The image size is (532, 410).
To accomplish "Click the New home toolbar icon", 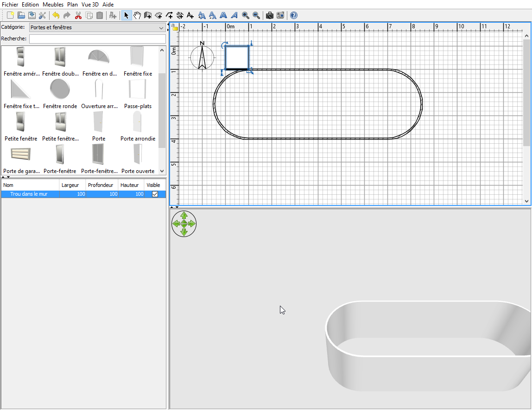I will [x=10, y=15].
